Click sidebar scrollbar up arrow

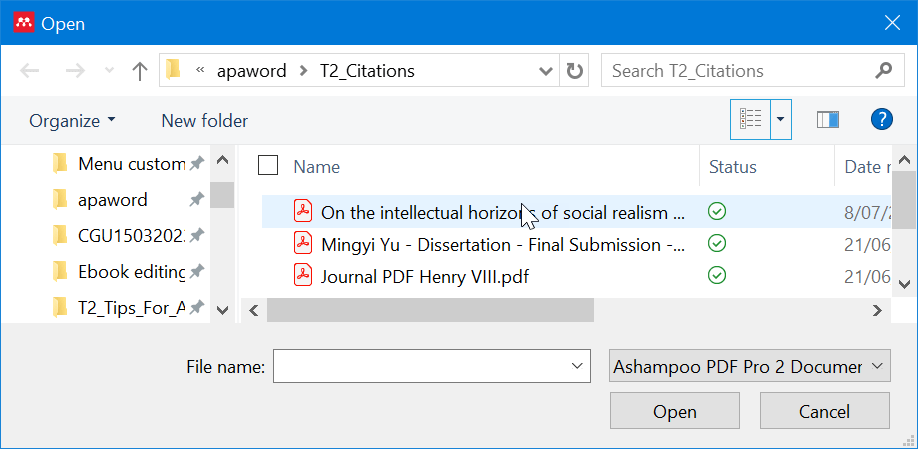pos(222,160)
